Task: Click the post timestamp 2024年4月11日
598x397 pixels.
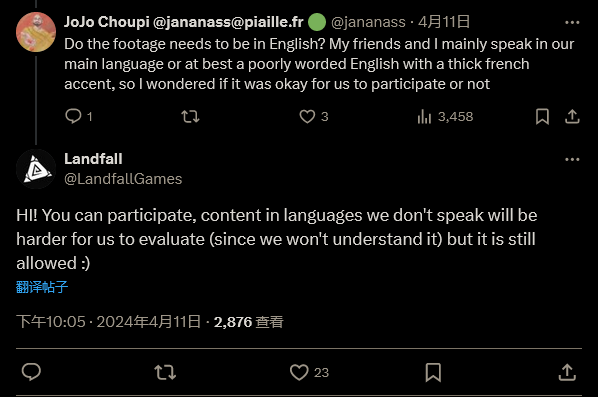Action: pos(148,322)
